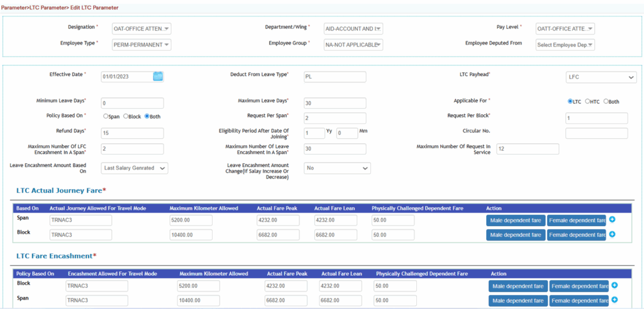Click Male dependent fare in Block encashment row
The height and width of the screenshot is (309, 644).
point(518,286)
